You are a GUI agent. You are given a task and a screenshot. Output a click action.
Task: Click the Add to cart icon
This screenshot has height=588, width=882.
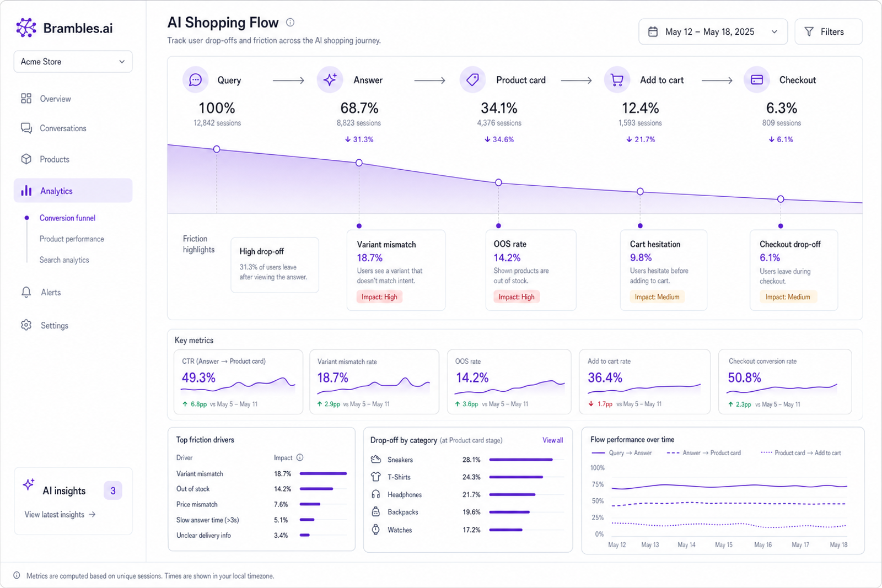(617, 80)
